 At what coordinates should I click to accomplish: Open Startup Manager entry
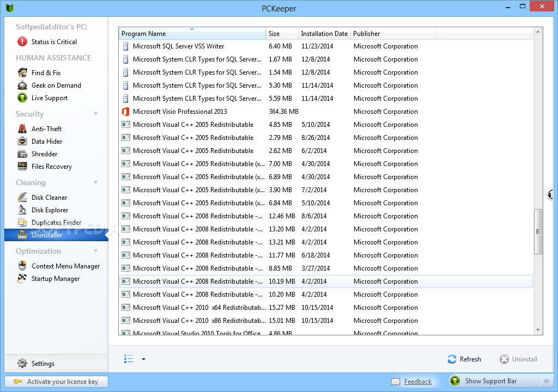pos(56,279)
